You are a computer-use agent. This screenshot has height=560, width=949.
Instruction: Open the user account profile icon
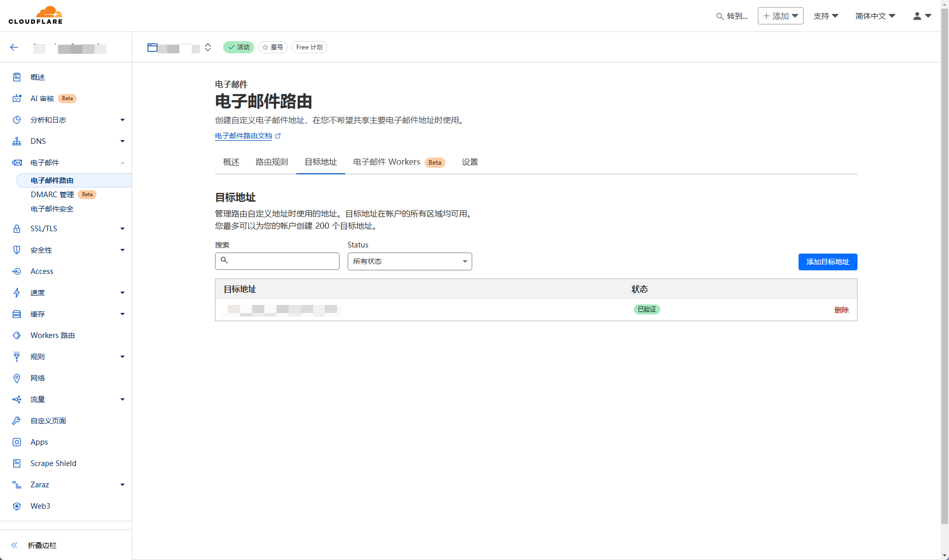click(x=922, y=16)
